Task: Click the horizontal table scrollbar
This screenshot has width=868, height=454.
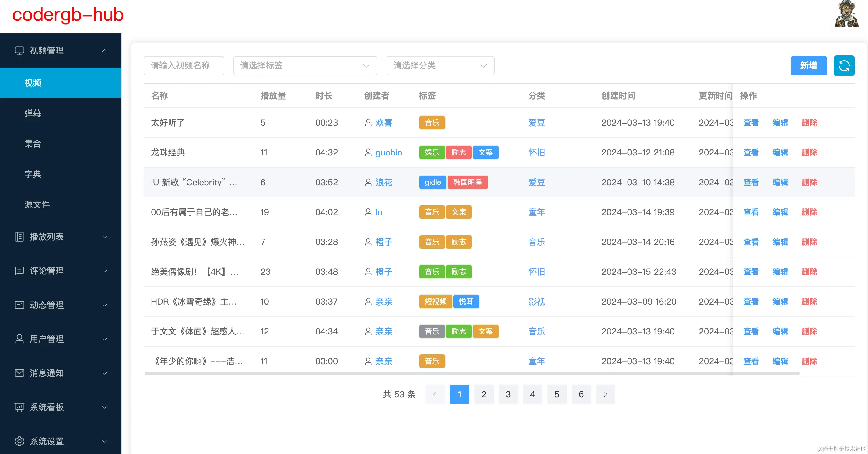Action: point(472,373)
